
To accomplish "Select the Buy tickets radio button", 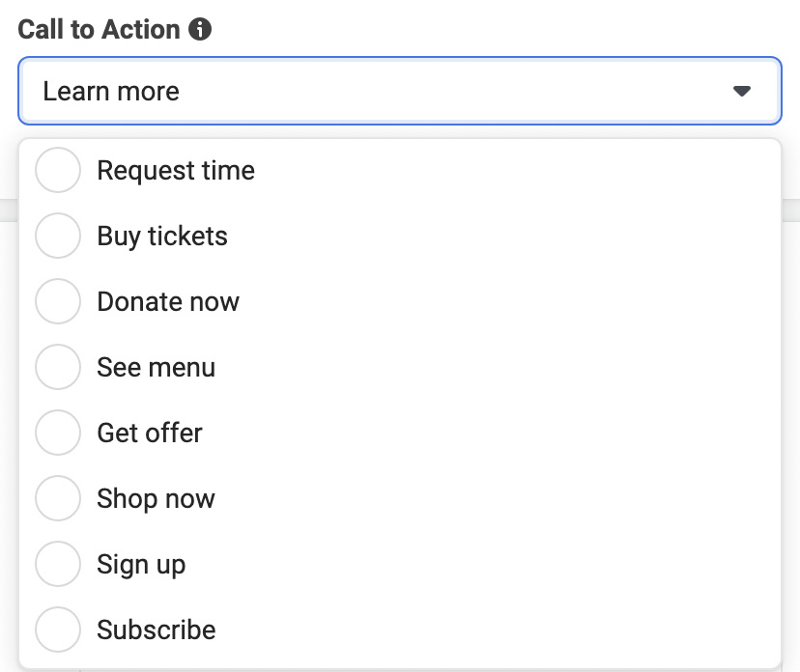I will click(58, 236).
